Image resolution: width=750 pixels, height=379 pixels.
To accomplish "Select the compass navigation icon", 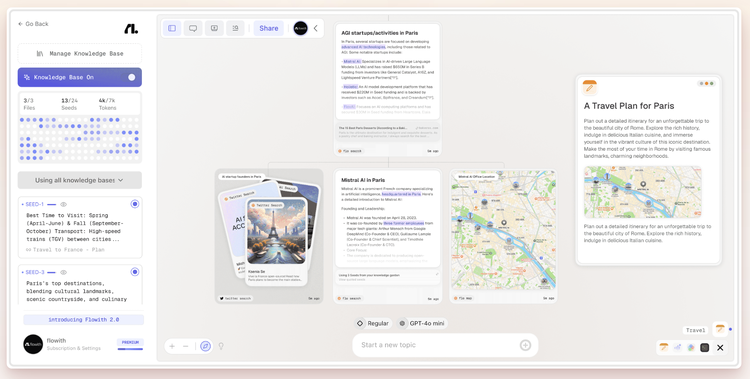I will pos(206,346).
